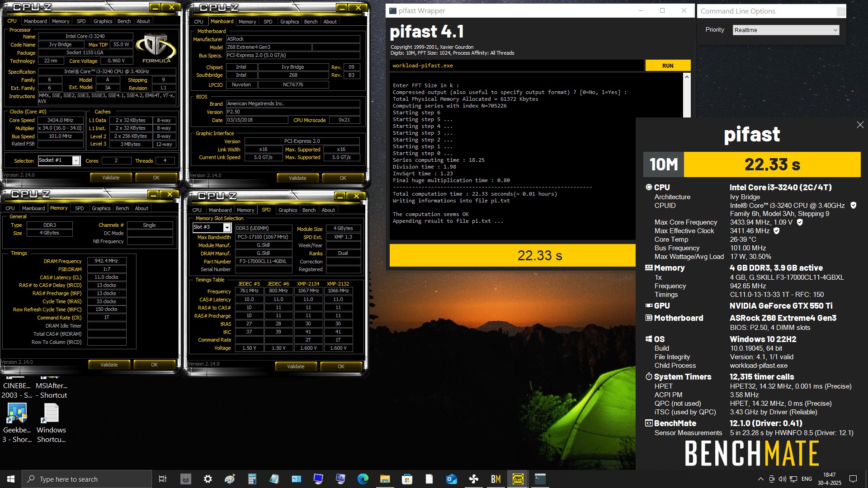The width and height of the screenshot is (868, 488).
Task: Click the verified shield icon beside CPUID
Action: (854, 205)
